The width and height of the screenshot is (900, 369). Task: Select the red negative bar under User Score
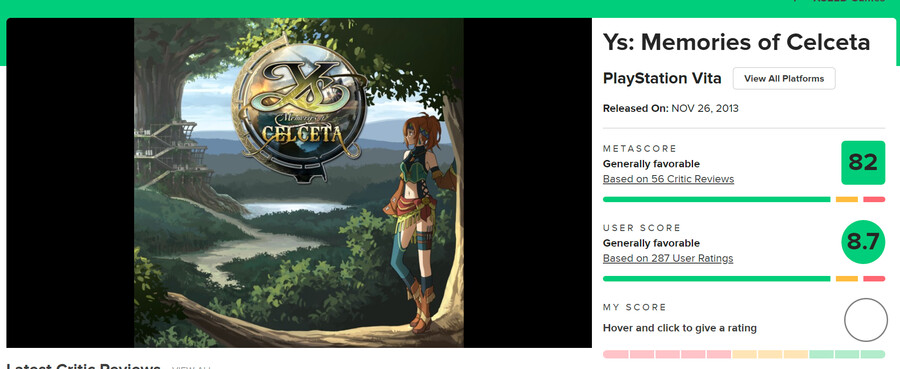pos(874,278)
